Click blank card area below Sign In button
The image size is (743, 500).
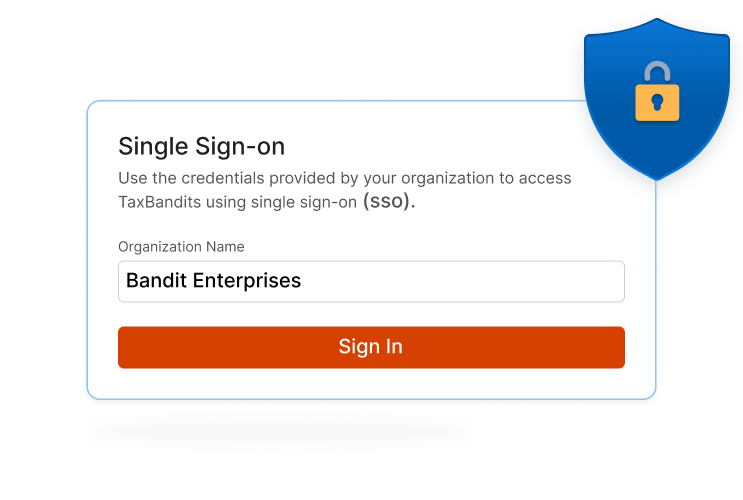pyautogui.click(x=371, y=383)
